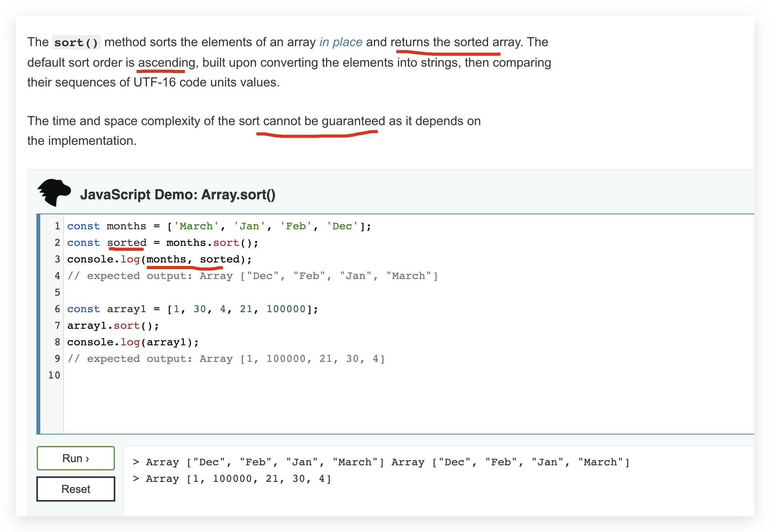Click comment line 9 expected output numbers
This screenshot has width=770, height=532.
pyautogui.click(x=226, y=359)
